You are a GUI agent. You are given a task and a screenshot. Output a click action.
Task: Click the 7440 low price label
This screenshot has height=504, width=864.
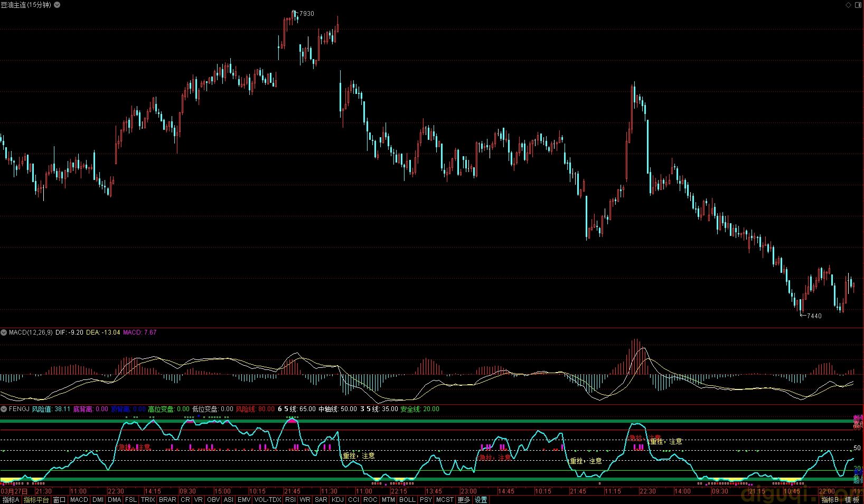[x=814, y=316]
